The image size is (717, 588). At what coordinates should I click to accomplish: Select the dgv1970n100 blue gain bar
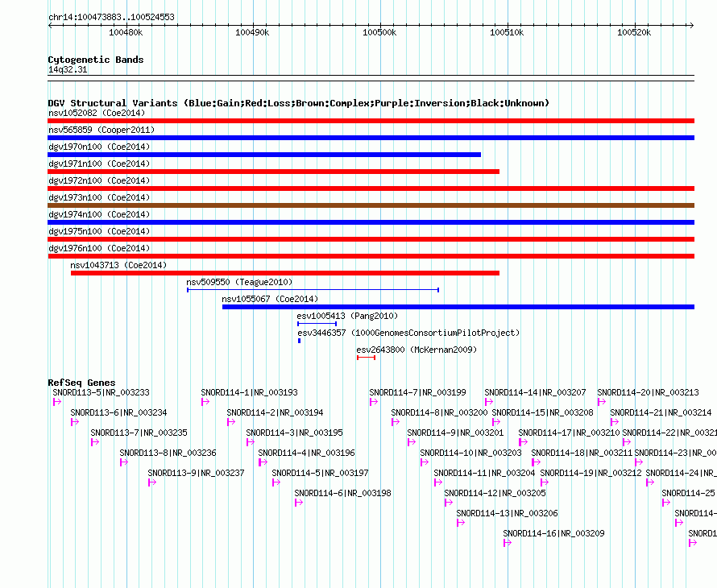264,155
